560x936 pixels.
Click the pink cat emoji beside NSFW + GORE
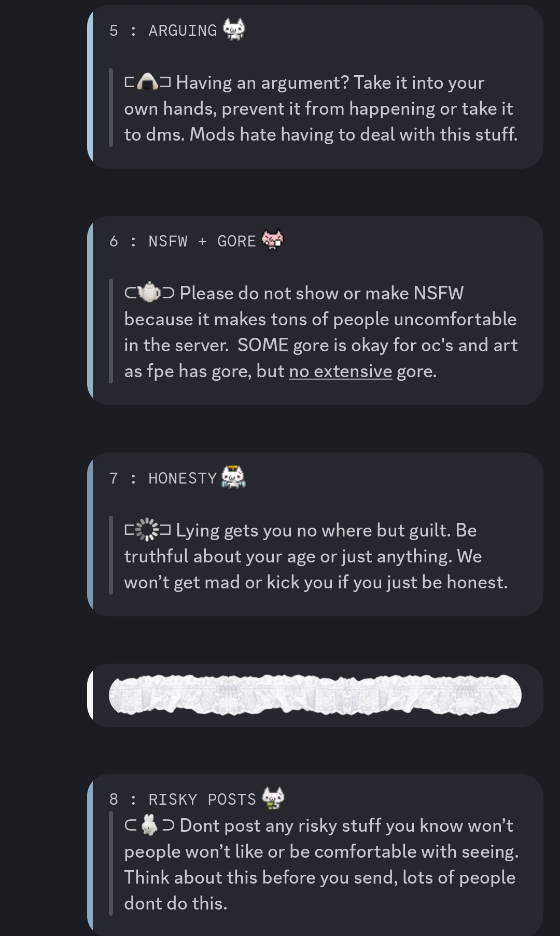(273, 240)
